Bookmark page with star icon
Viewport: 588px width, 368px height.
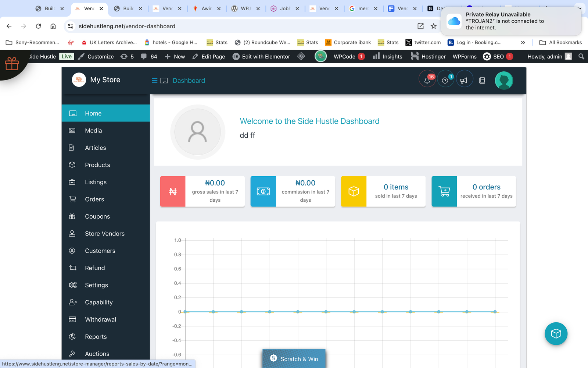(x=434, y=26)
